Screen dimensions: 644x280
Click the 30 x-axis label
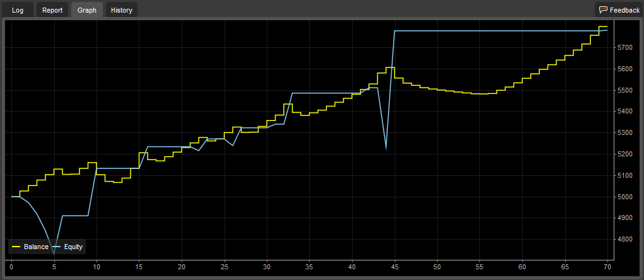click(267, 267)
